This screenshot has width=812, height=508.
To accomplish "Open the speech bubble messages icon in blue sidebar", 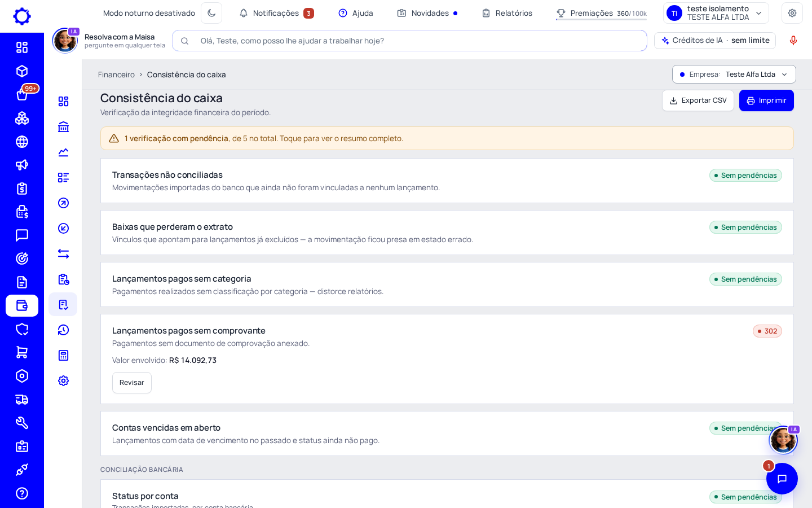I will coord(22,235).
